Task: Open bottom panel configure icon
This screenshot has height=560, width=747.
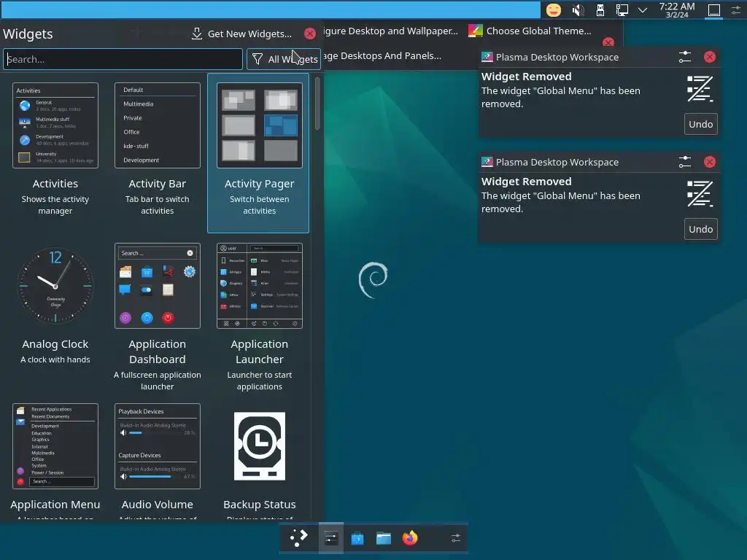Action: click(x=455, y=538)
